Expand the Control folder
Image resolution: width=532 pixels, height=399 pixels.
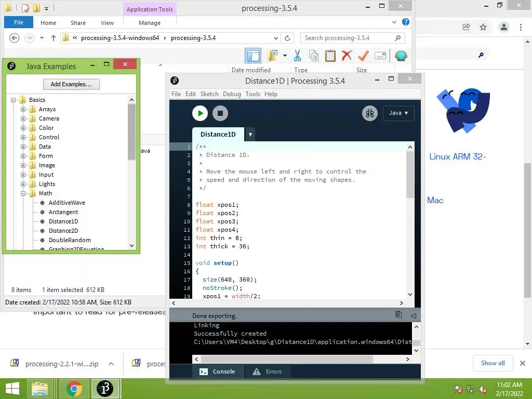coord(23,137)
